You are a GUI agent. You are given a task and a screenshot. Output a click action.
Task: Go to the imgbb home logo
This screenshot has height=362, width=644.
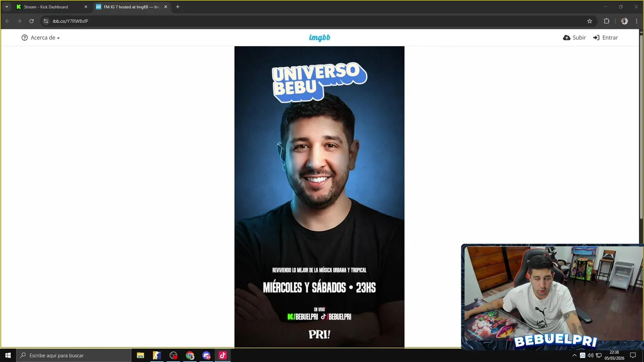319,38
